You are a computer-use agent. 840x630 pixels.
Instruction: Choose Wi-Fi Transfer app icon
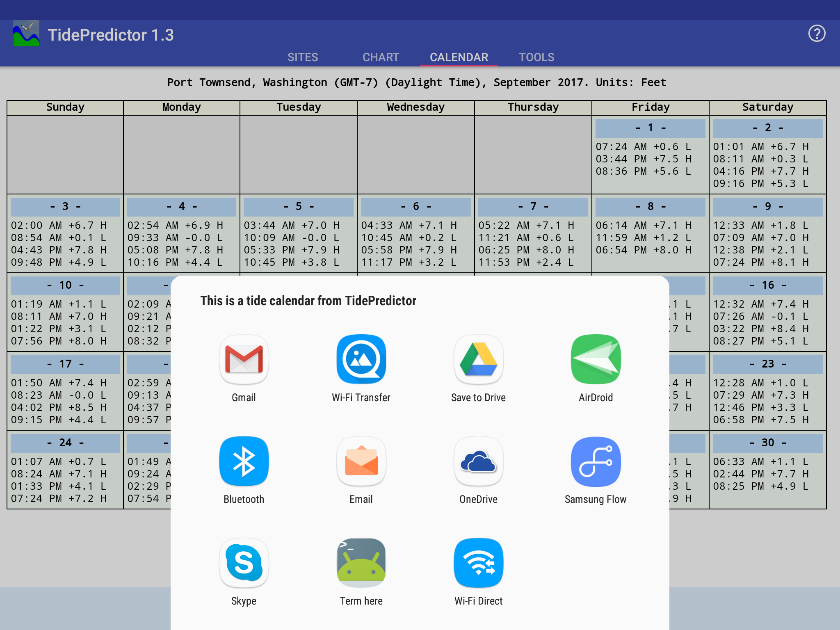pos(361,360)
